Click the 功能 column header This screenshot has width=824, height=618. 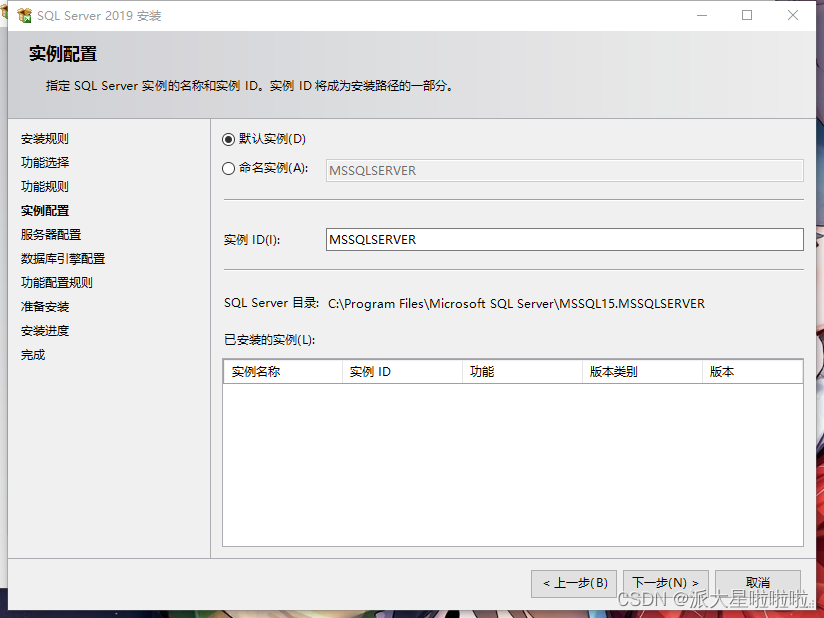pos(522,372)
